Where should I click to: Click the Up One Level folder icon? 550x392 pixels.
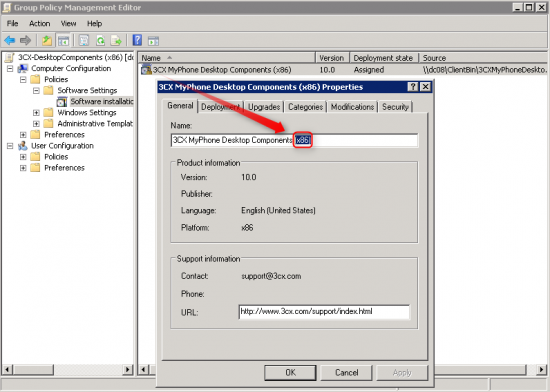[x=47, y=41]
